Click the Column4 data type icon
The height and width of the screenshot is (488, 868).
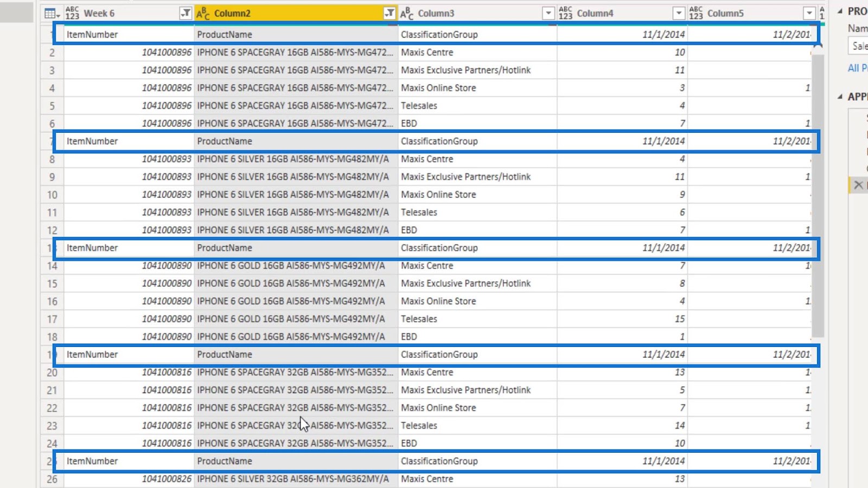tap(565, 14)
